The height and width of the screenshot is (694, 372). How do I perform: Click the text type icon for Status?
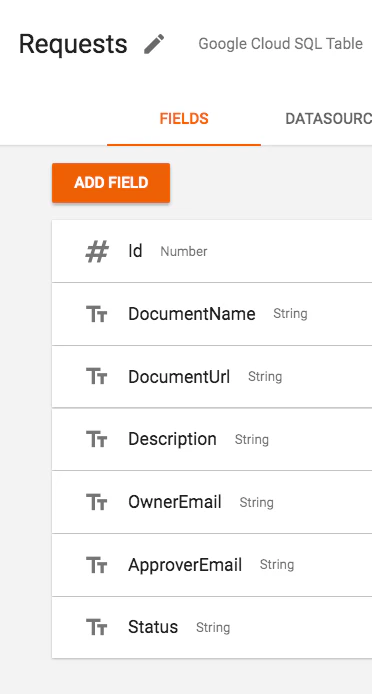click(97, 628)
